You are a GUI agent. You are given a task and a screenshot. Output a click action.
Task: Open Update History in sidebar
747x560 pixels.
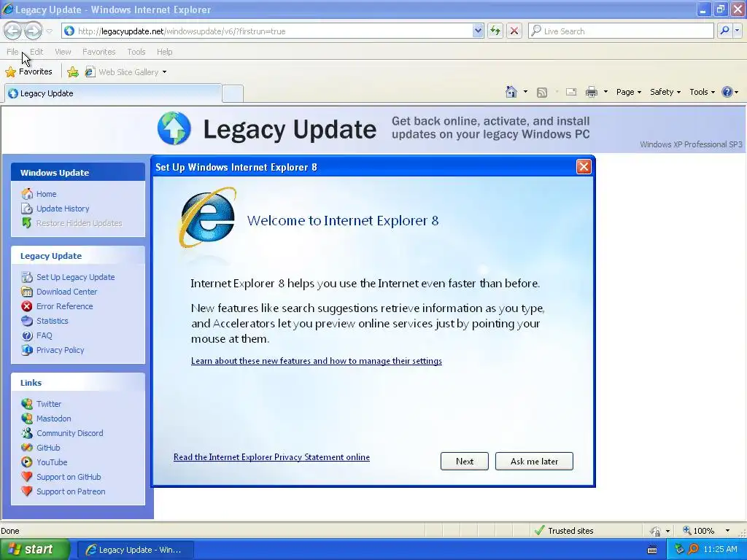[x=63, y=209]
